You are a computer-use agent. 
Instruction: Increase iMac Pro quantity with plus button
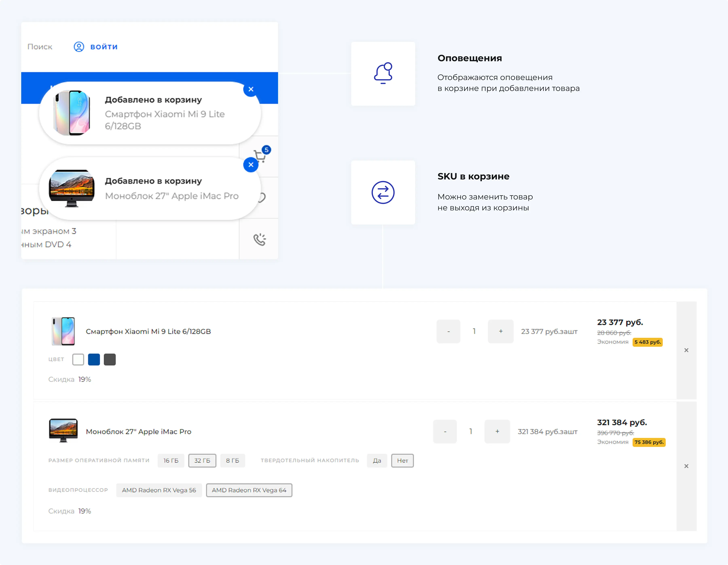tap(497, 431)
